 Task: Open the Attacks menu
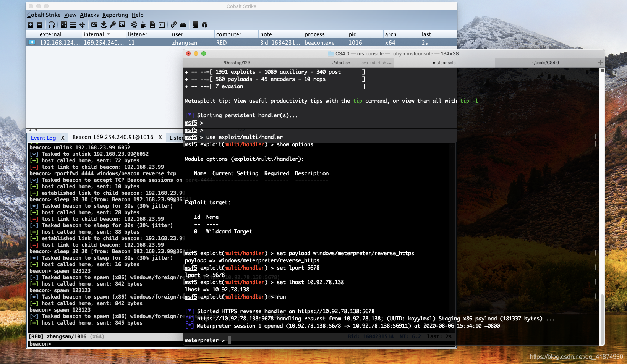(x=89, y=15)
